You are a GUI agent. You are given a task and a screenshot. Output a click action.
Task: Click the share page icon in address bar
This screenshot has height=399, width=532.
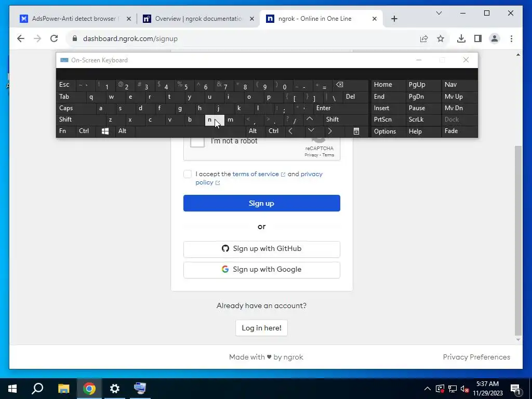[424, 38]
